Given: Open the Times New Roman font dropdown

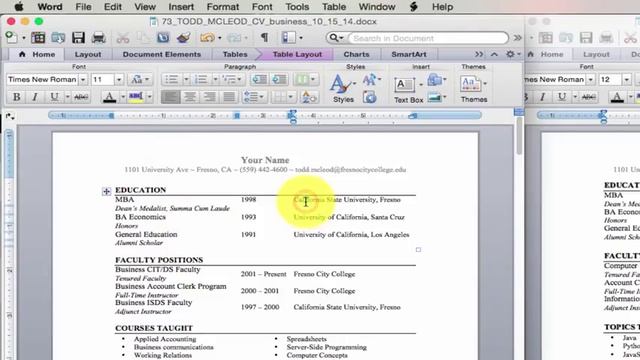Looking at the screenshot, I should point(83,80).
